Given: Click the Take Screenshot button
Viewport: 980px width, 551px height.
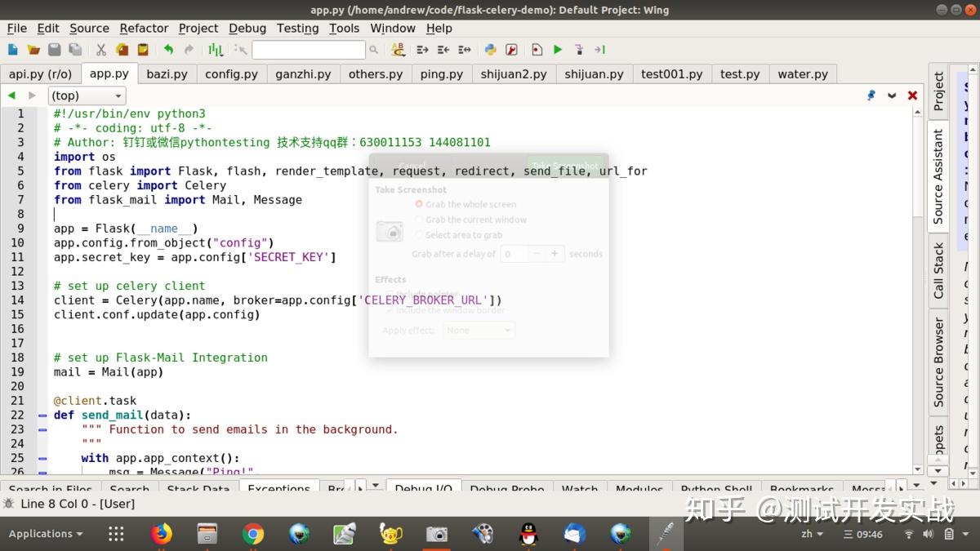Looking at the screenshot, I should coord(565,163).
